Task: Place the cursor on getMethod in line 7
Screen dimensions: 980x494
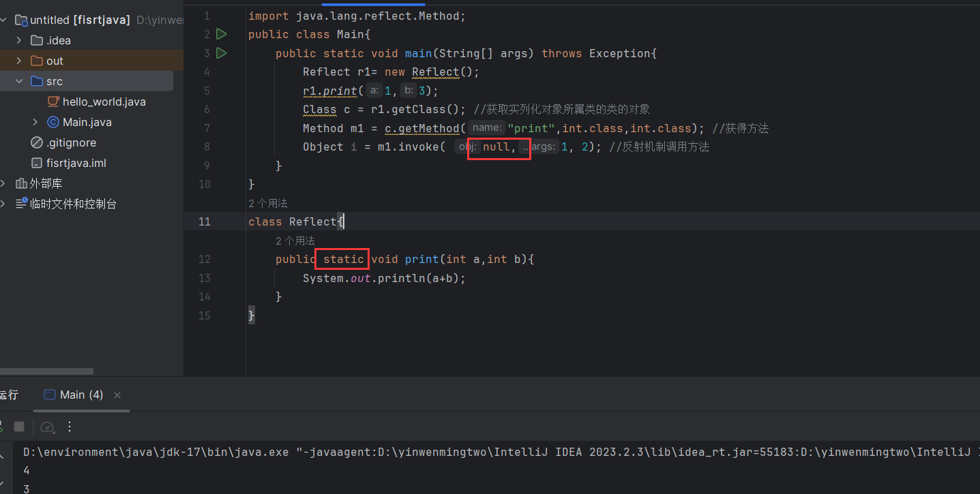Action: pyautogui.click(x=429, y=128)
